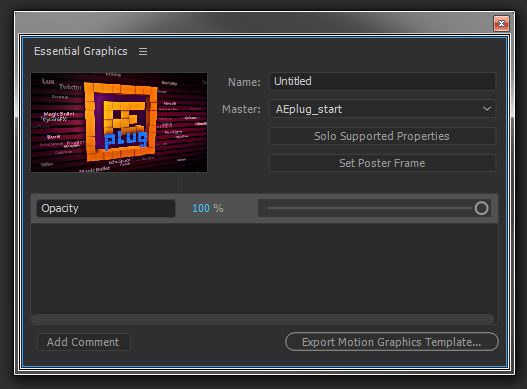Open the Master composition dropdown AEplug_start
The image size is (527, 389).
pyautogui.click(x=382, y=109)
